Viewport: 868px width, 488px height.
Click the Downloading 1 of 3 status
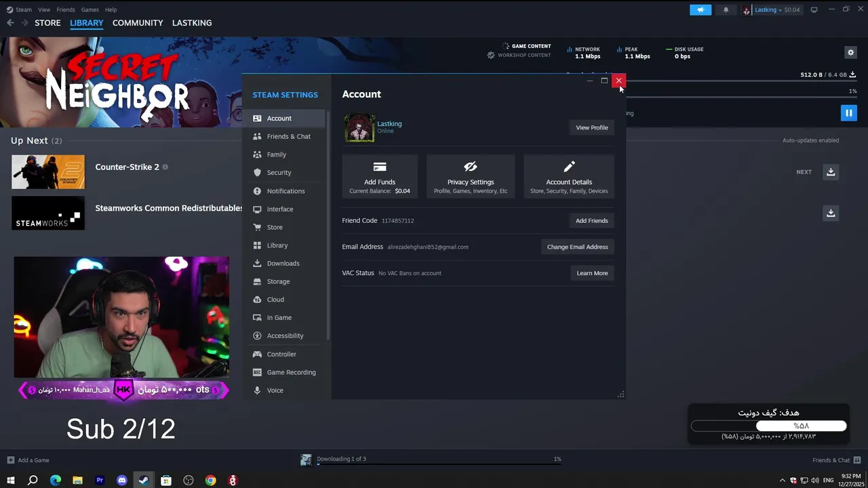point(341,459)
